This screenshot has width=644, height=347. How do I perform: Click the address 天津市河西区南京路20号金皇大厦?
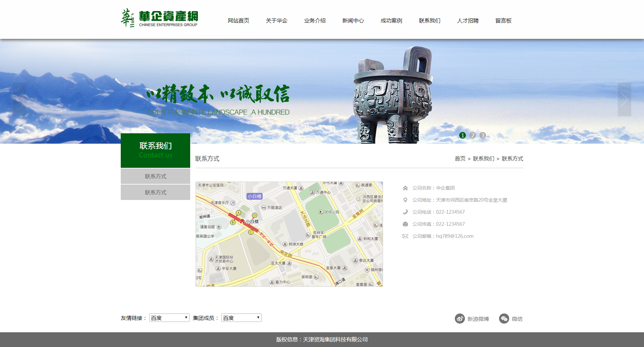(x=472, y=200)
